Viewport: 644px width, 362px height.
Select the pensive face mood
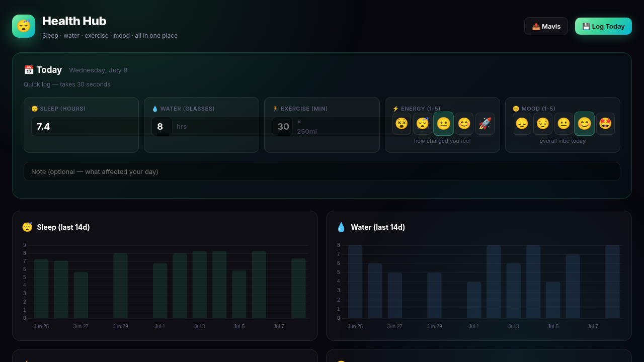543,124
